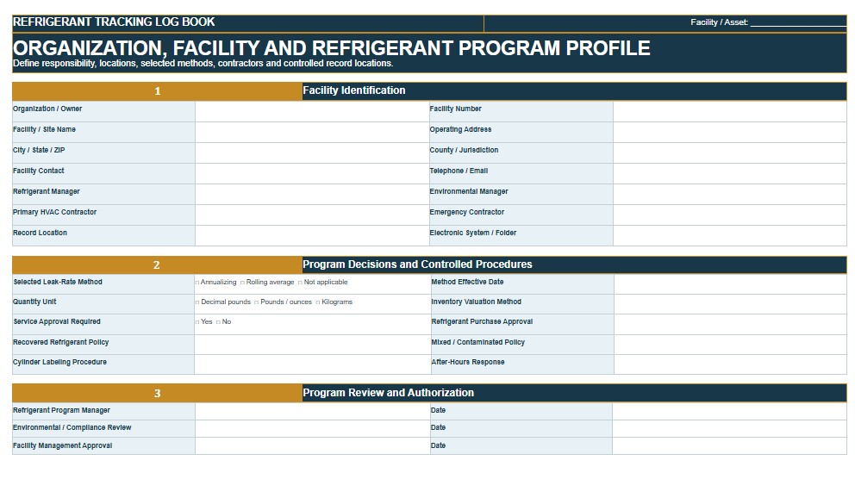The width and height of the screenshot is (855, 504).
Task: Click the After-Hours Response entry field
Action: (x=730, y=364)
